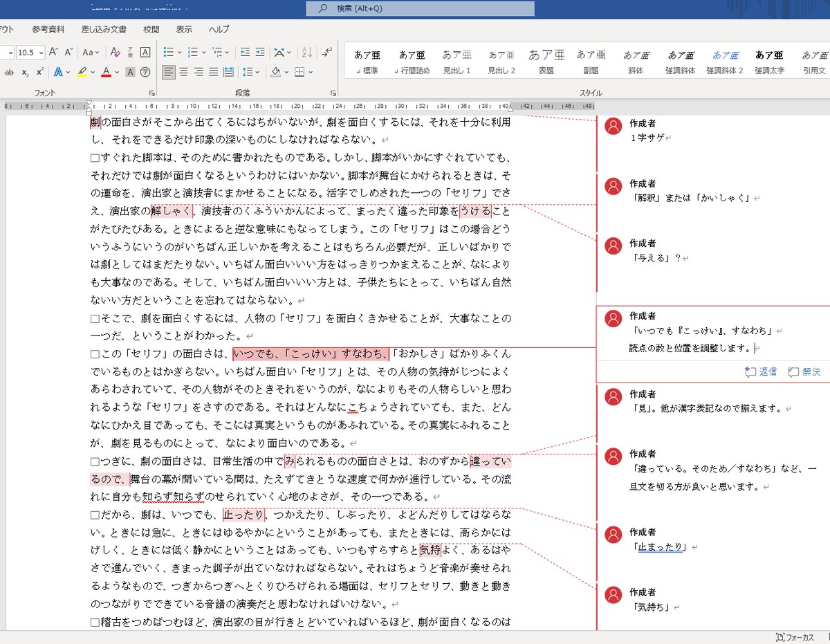
Task: Open change case Aa dropdown
Action: click(x=91, y=52)
